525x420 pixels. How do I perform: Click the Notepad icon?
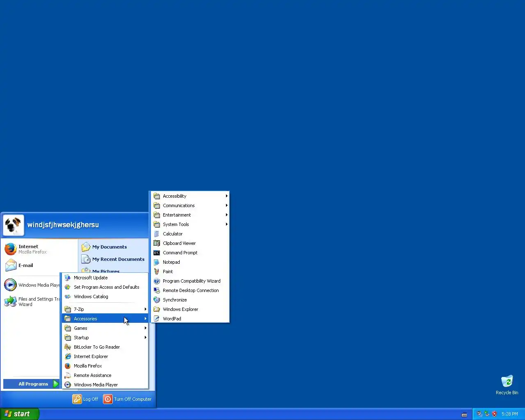(x=157, y=262)
